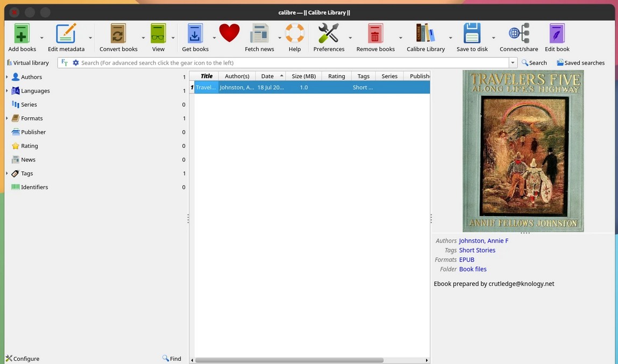Click the Remove books trash icon

coord(375,34)
